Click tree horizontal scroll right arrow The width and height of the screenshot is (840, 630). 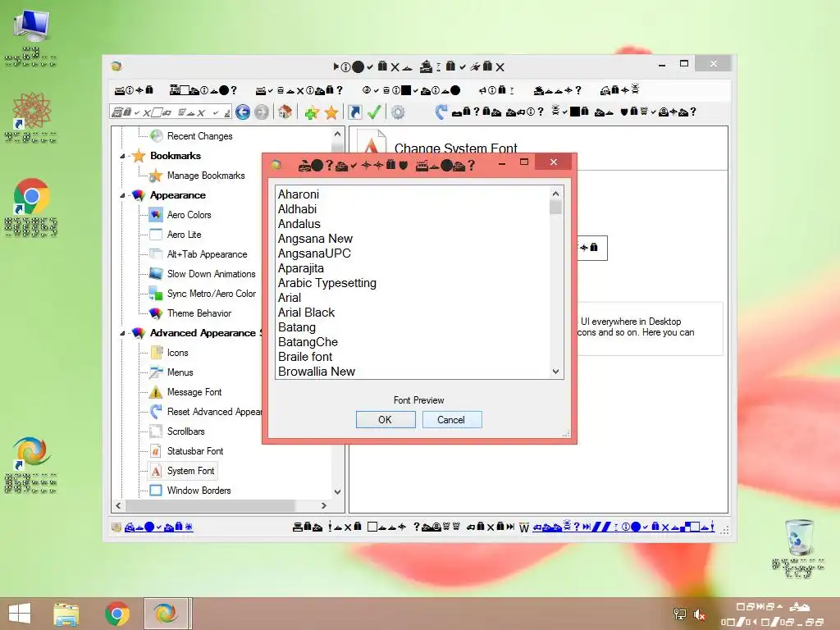(323, 505)
